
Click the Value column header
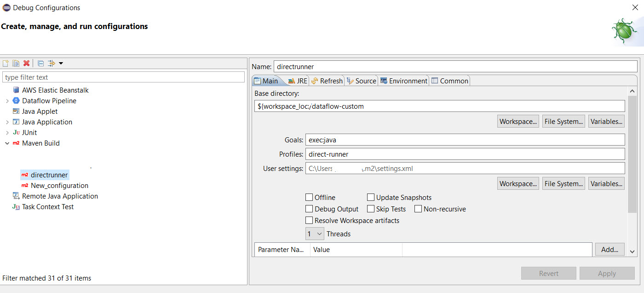pos(356,250)
